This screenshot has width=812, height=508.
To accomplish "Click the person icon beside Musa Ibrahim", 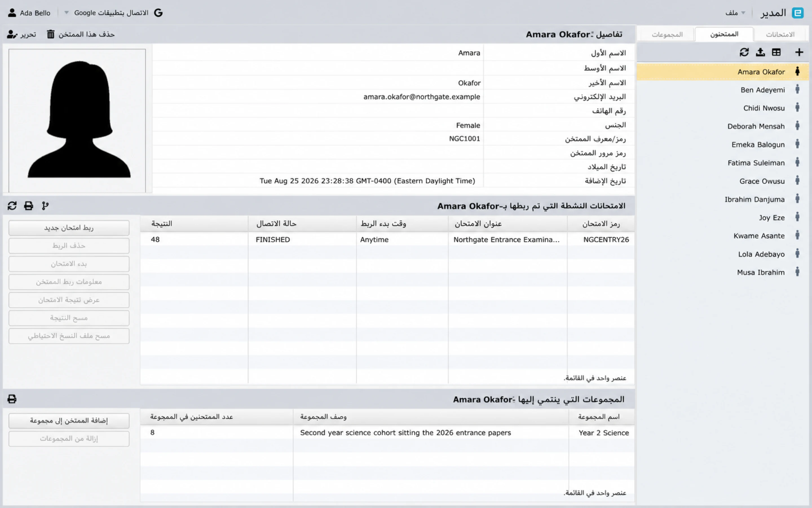I will click(x=798, y=272).
